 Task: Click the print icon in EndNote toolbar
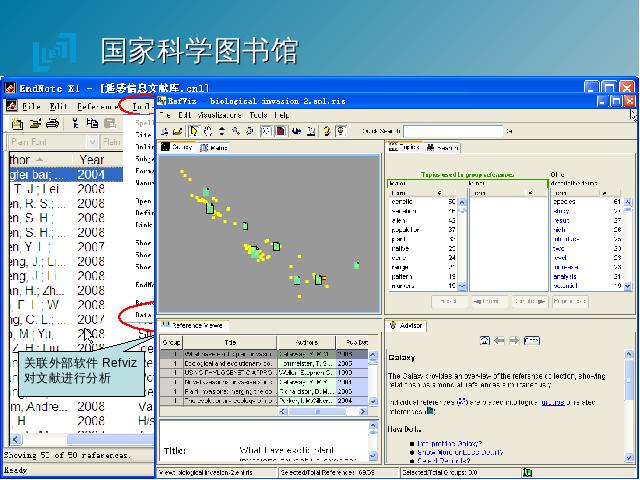[x=53, y=123]
